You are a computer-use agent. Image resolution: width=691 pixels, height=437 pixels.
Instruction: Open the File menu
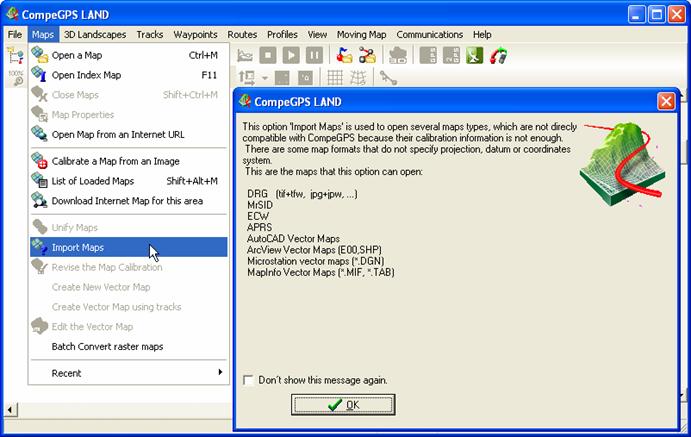15,34
